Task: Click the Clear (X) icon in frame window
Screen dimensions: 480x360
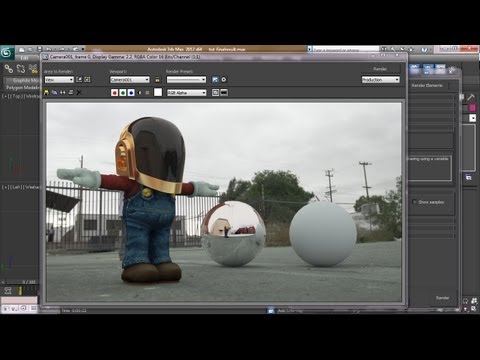Action: [79, 92]
